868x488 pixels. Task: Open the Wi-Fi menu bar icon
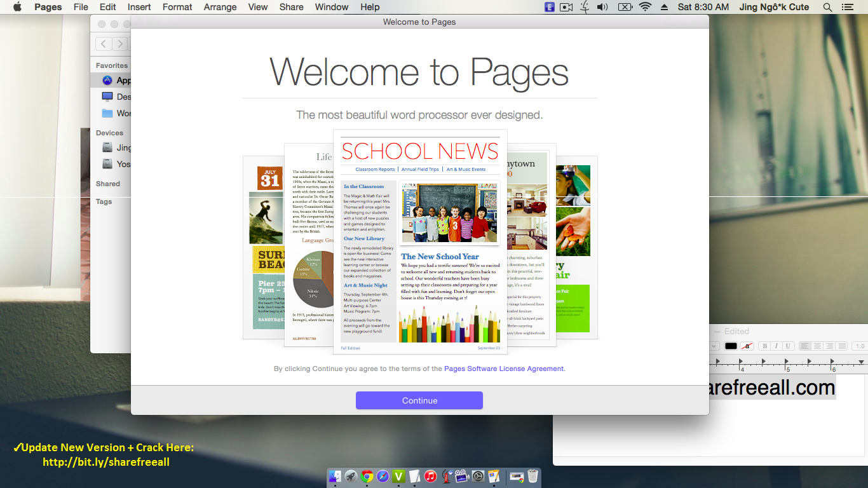pos(646,7)
